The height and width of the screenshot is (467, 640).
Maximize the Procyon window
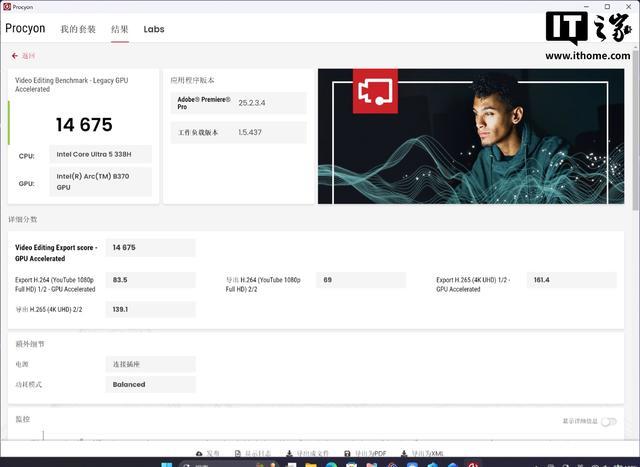click(607, 7)
